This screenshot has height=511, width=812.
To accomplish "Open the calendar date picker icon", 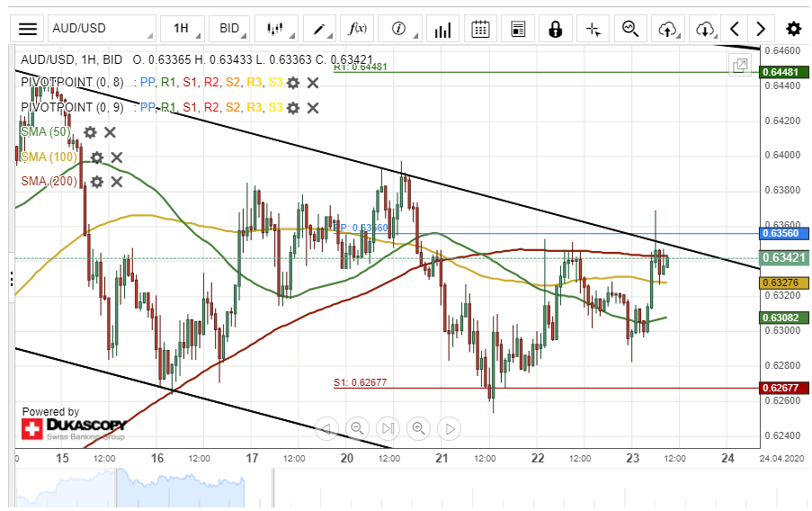I will pyautogui.click(x=480, y=29).
